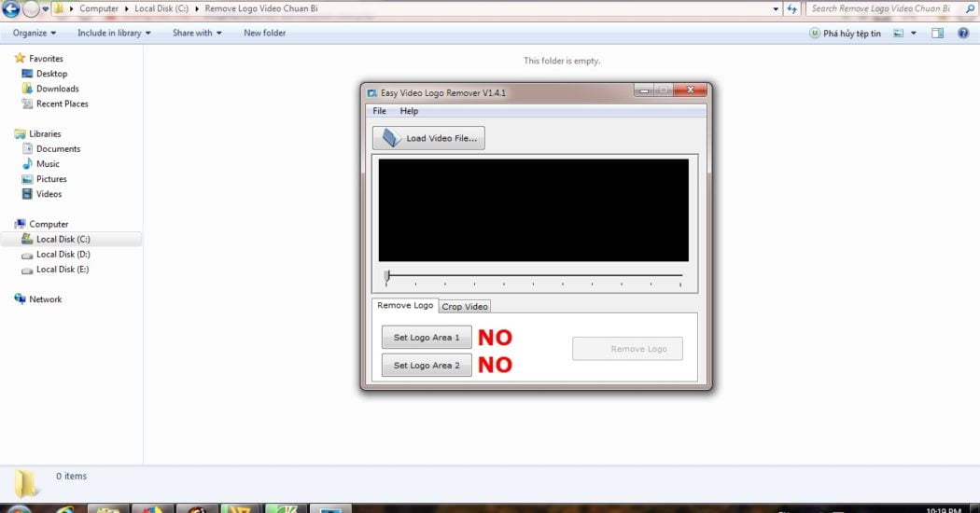This screenshot has width=980, height=513.
Task: Click Local Disk (C:) breadcrumb
Action: 161,8
